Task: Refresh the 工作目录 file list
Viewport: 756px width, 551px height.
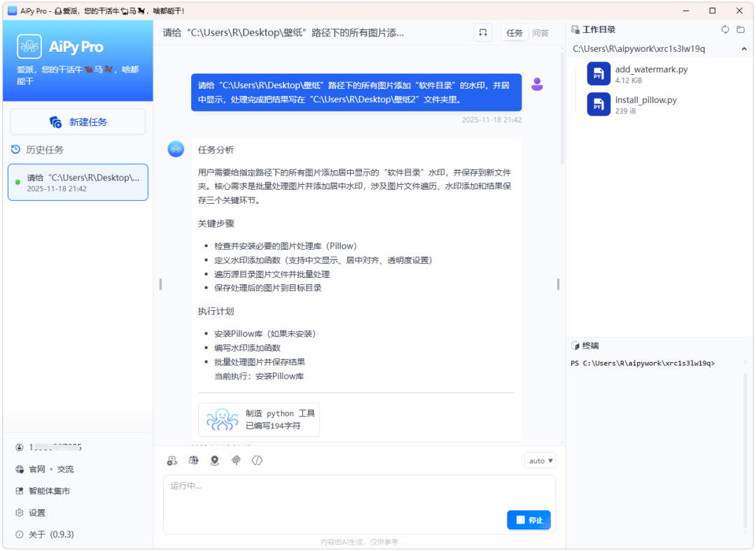Action: click(725, 29)
